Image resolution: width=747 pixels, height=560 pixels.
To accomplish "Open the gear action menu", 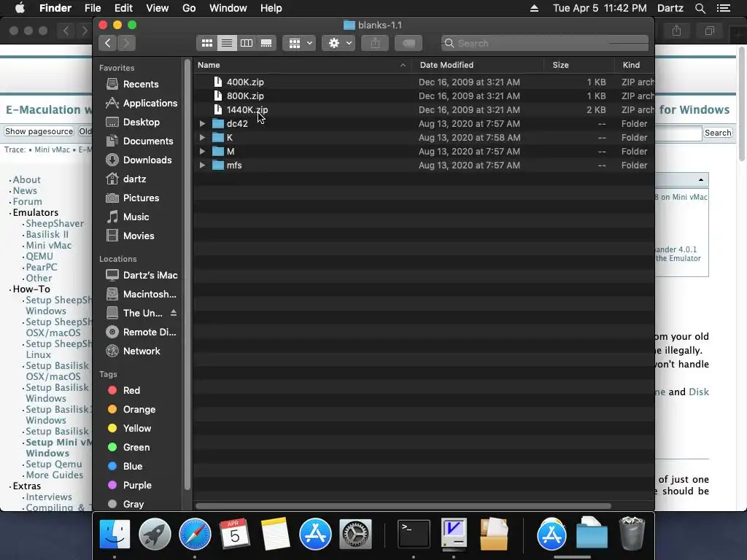I will tap(338, 43).
